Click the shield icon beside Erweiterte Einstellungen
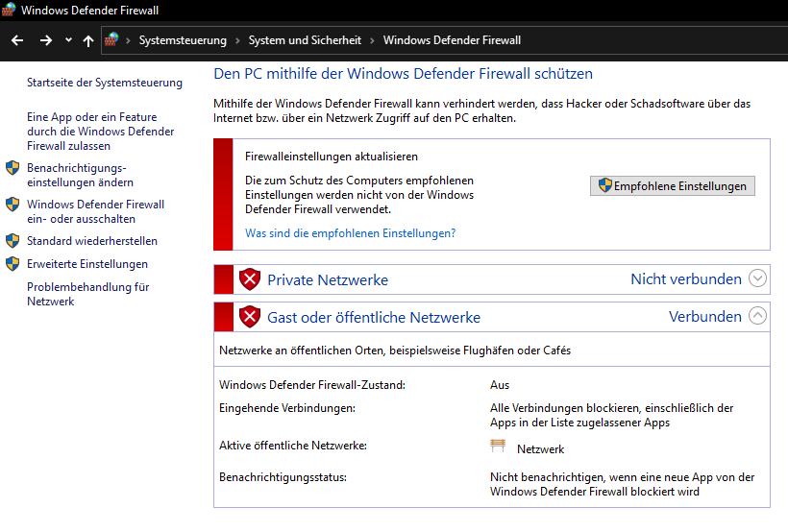The width and height of the screenshot is (788, 532). point(12,264)
